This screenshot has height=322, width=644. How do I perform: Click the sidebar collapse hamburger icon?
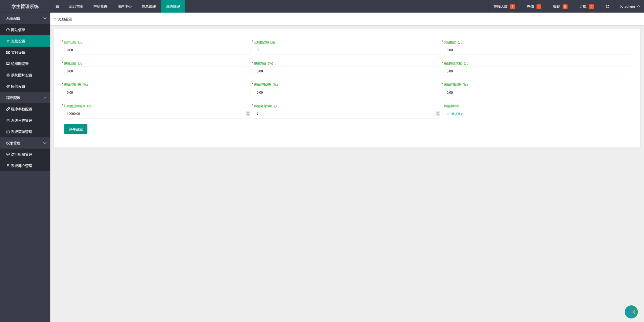coord(57,6)
